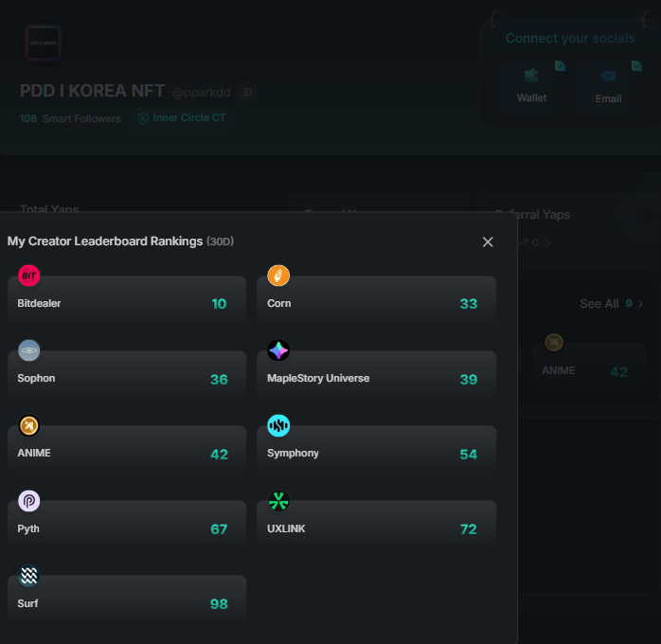
Task: Click MapleStory Universe rank value 39
Action: point(469,380)
